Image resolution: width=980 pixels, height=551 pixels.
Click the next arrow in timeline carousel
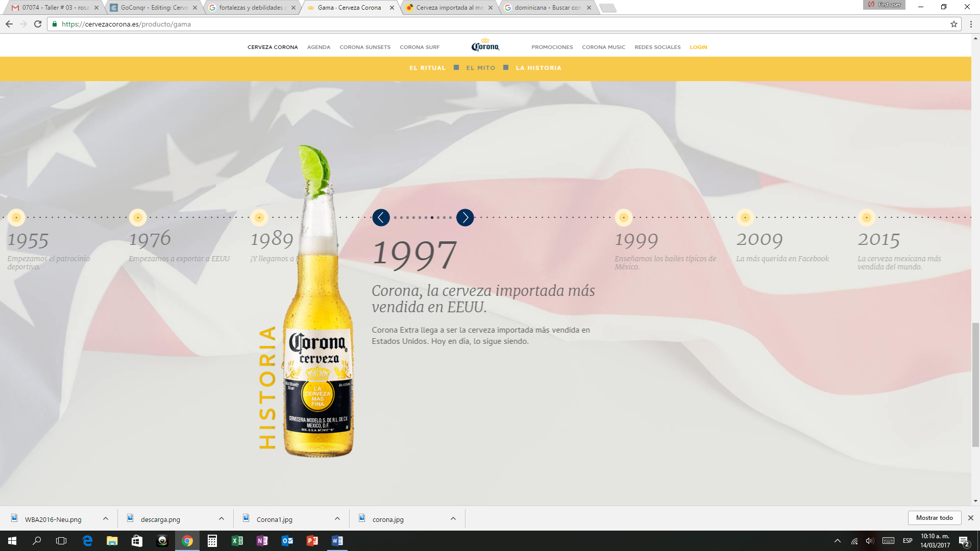(464, 218)
